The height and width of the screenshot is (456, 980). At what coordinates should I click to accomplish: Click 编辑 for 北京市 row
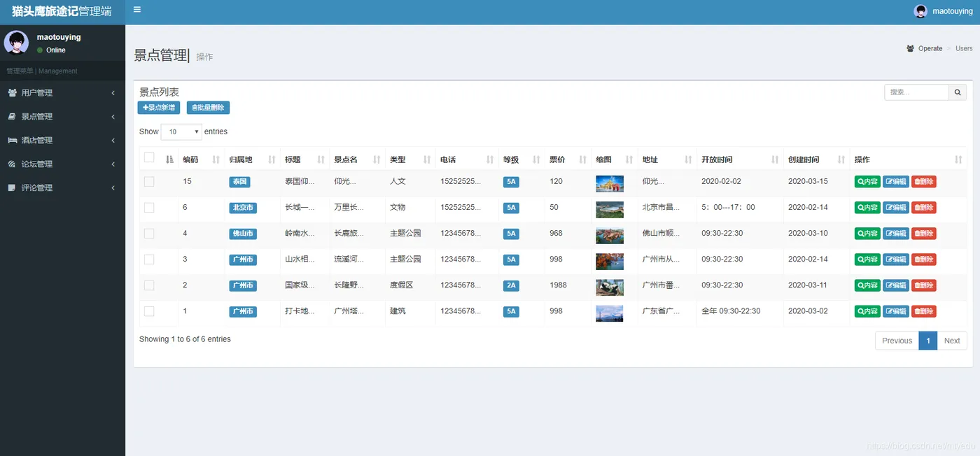coord(896,208)
